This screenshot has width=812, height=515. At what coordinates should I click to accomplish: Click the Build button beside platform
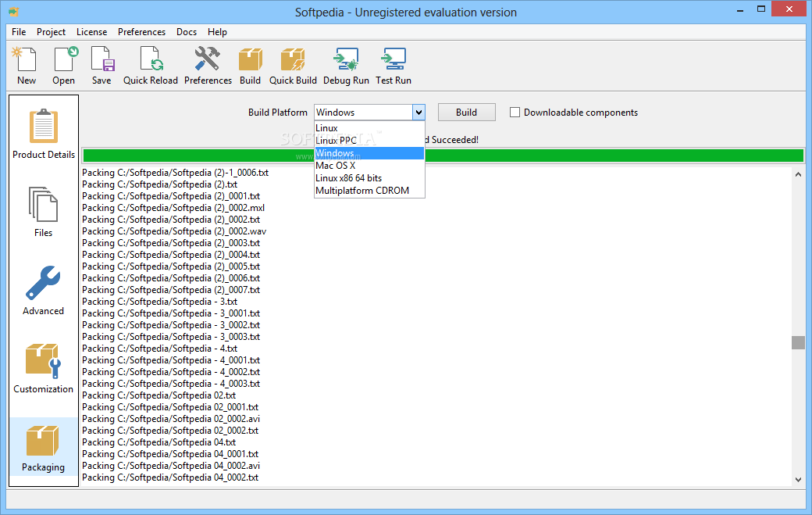tap(467, 113)
